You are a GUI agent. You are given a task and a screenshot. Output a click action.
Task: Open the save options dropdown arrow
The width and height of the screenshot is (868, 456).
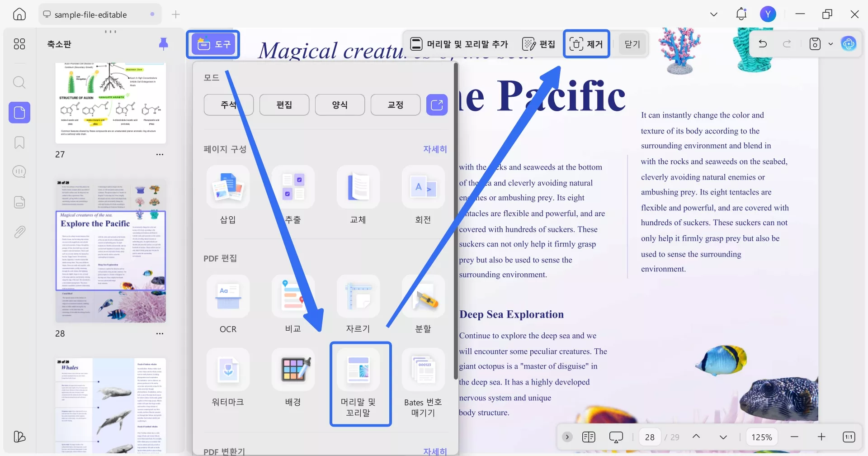click(x=831, y=43)
